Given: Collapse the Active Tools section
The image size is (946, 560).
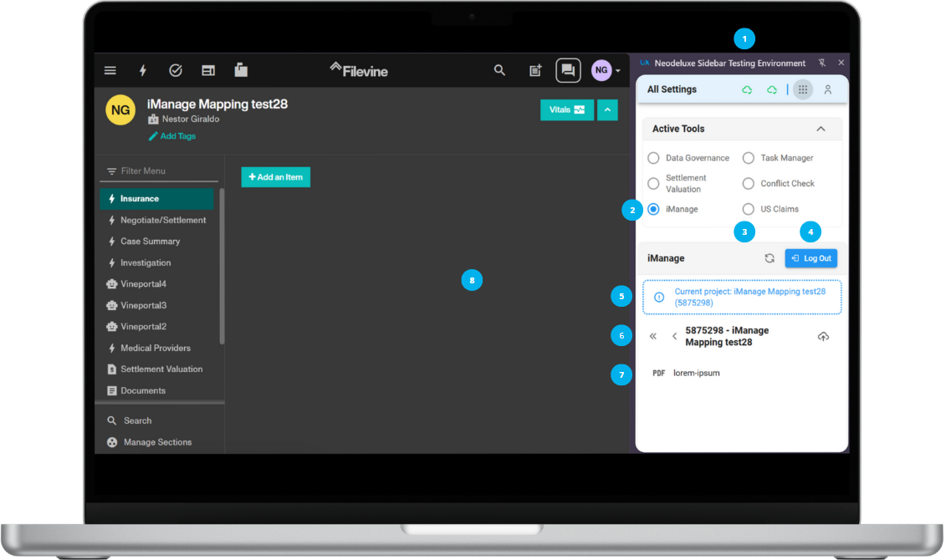Looking at the screenshot, I should (x=821, y=129).
